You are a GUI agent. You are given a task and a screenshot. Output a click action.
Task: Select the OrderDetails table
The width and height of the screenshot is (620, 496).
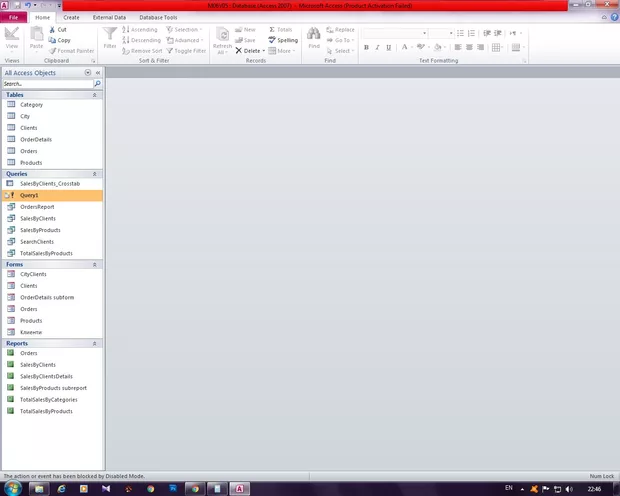pyautogui.click(x=36, y=139)
